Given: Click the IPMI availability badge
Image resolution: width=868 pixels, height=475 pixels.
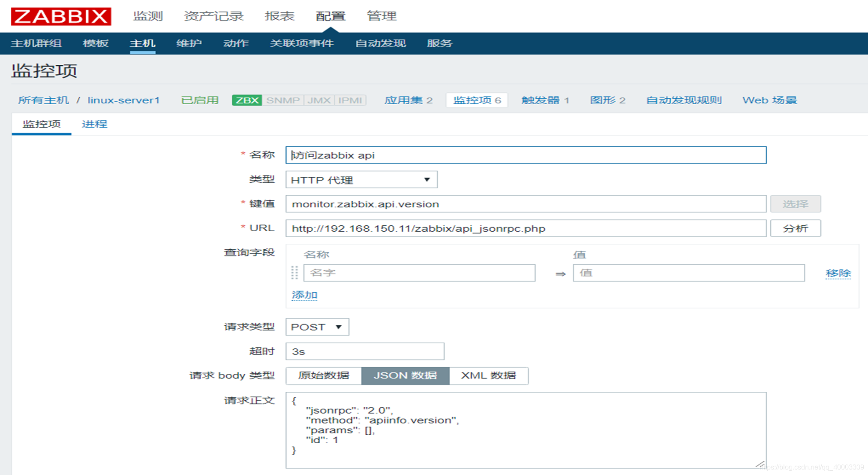Looking at the screenshot, I should pyautogui.click(x=350, y=100).
